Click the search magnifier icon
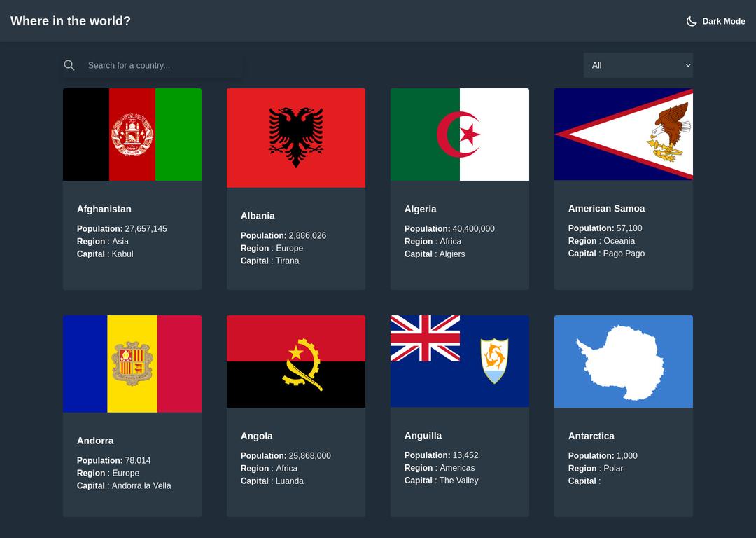756x538 pixels. pos(69,65)
